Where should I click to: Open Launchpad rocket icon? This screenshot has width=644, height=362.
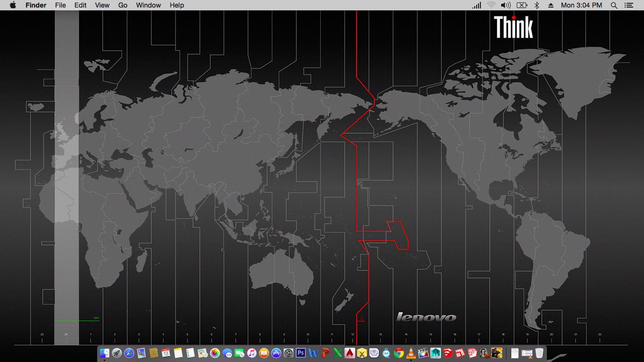click(x=117, y=353)
